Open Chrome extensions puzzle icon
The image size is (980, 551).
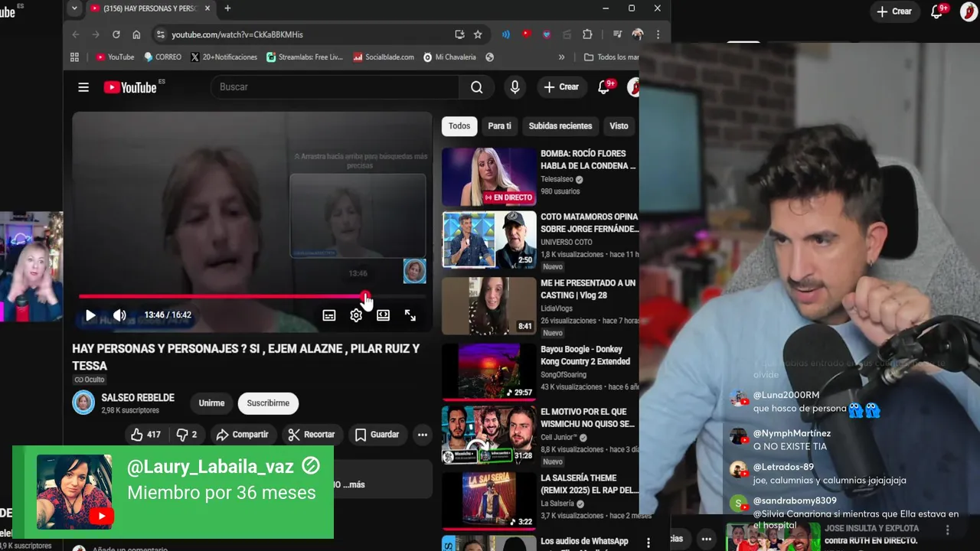(x=587, y=34)
